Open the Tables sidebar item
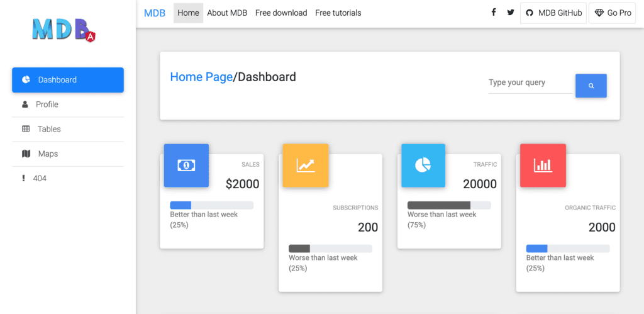The image size is (644, 314). click(68, 129)
